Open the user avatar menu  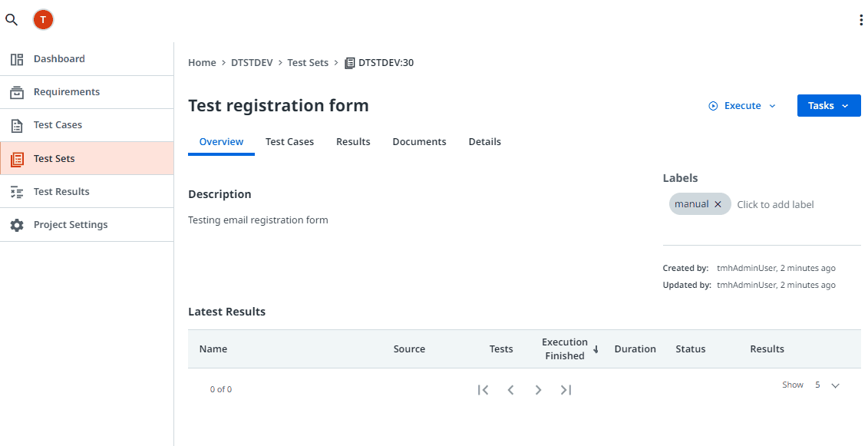tap(43, 20)
